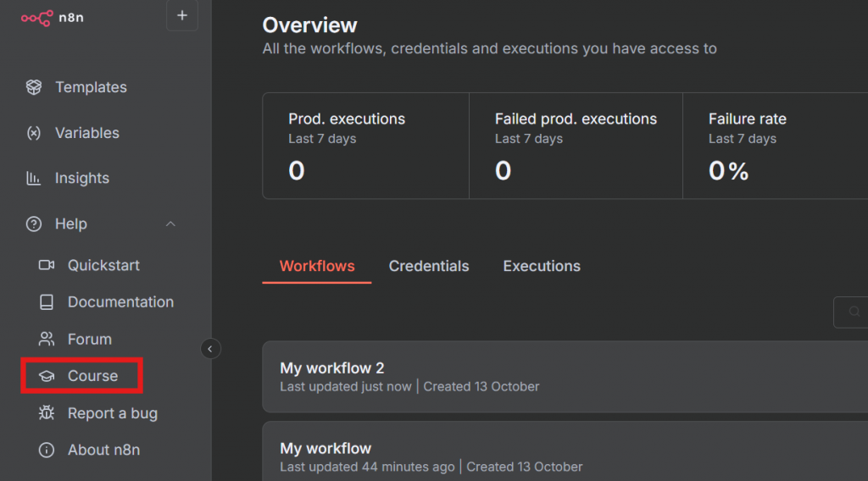Open the Executions tab
The image size is (868, 481).
click(542, 266)
